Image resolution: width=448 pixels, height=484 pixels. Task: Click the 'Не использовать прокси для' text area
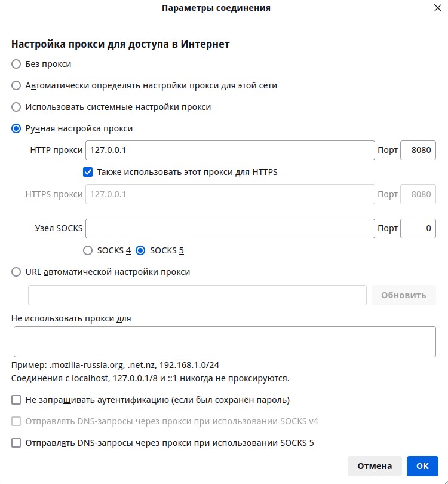tap(224, 342)
